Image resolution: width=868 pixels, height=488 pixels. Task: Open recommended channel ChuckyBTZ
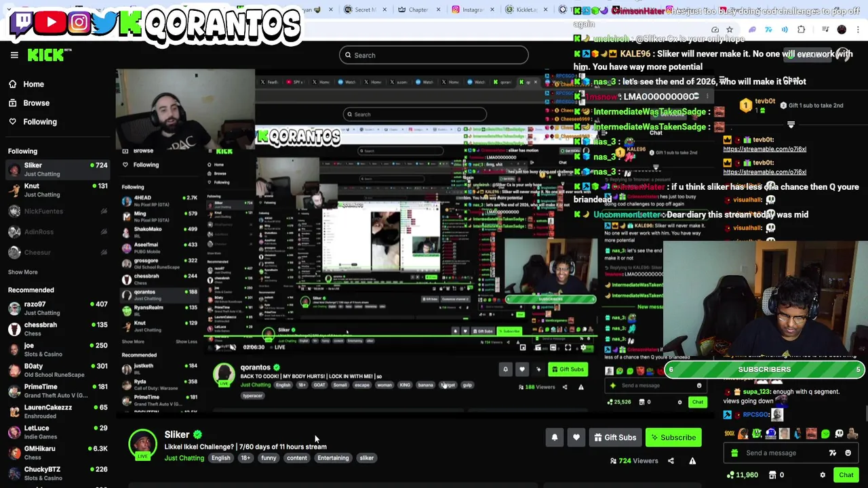(58, 473)
